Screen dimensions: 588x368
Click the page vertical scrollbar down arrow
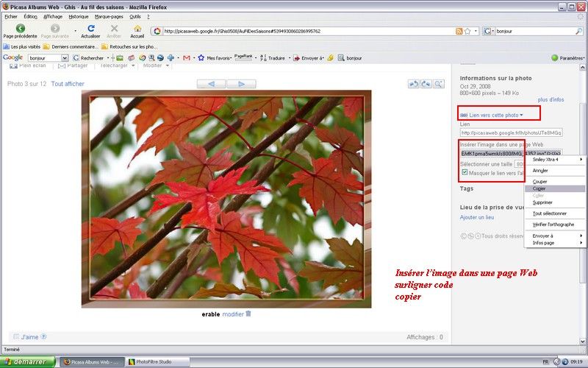click(x=582, y=342)
